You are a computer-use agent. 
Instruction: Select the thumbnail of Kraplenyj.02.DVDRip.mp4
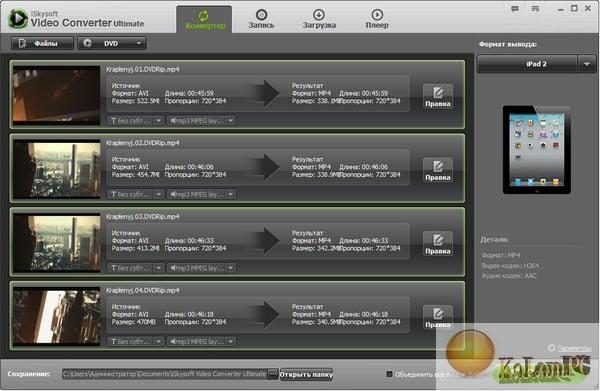[x=56, y=169]
